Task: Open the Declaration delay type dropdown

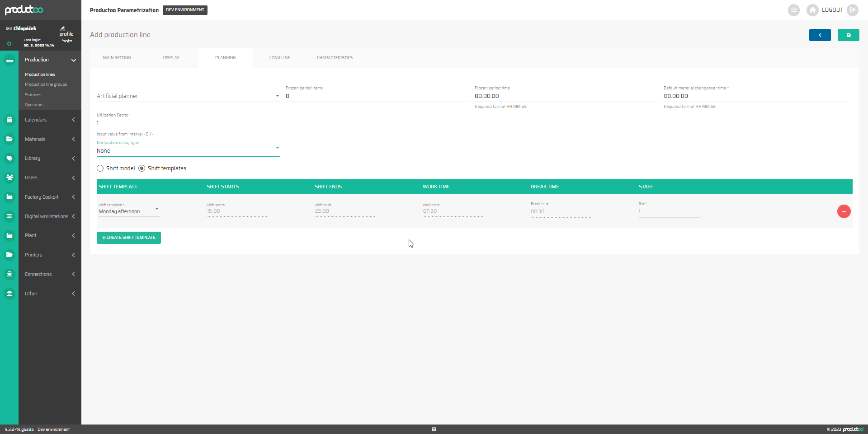Action: (188, 151)
